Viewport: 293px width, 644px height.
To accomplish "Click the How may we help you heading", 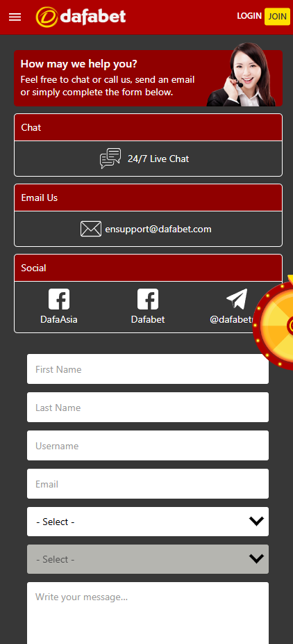I will tap(79, 64).
